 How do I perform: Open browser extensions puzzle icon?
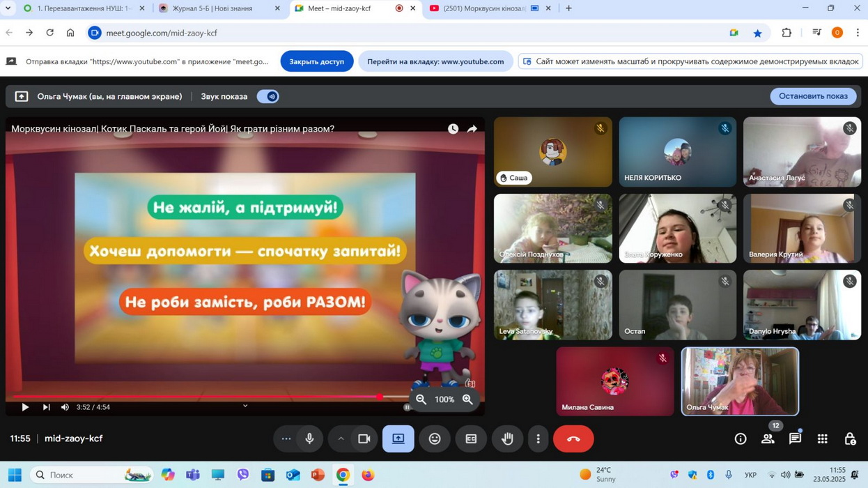(x=786, y=33)
